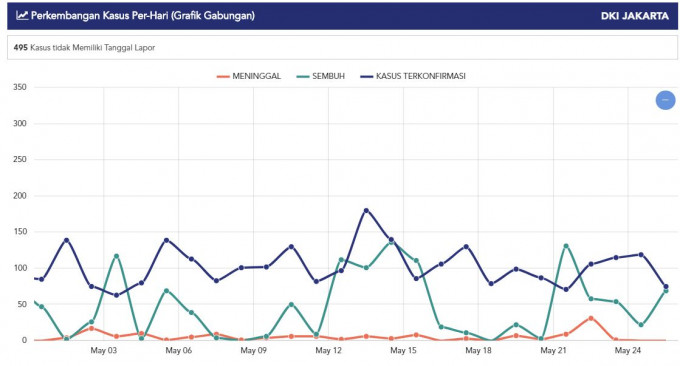Screen dimensions: 680x366
Task: Select the confirmed-cases peak point near 180
Action: [366, 211]
